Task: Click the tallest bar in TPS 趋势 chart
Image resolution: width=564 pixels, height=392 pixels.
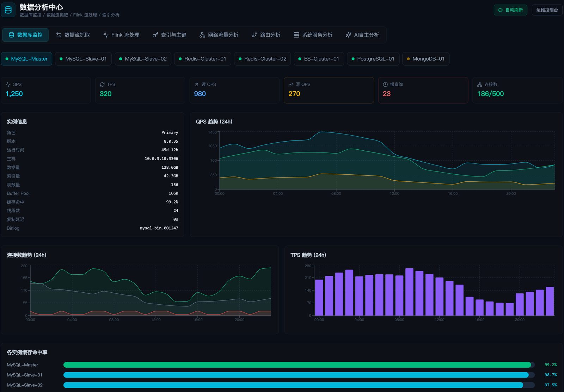Action: pos(409,292)
